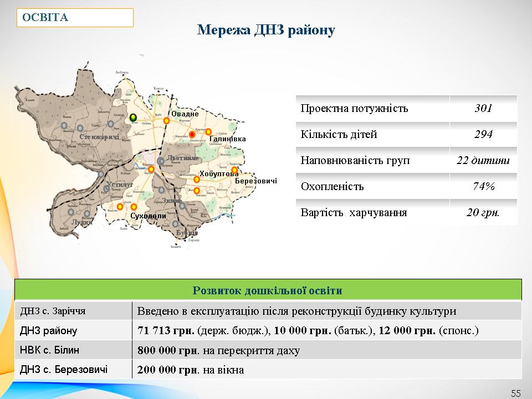The width and height of the screenshot is (532, 399).
Task: Click the Охопленість value 74%
Action: click(483, 186)
